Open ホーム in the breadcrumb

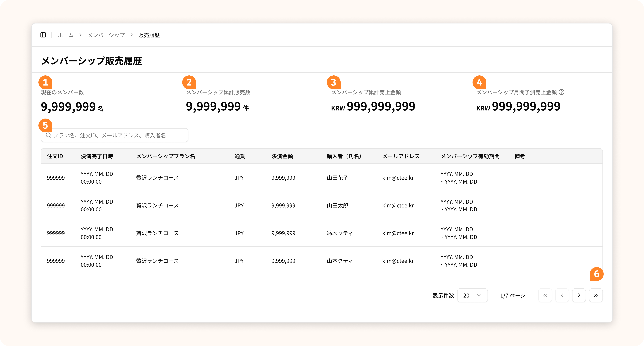[65, 35]
